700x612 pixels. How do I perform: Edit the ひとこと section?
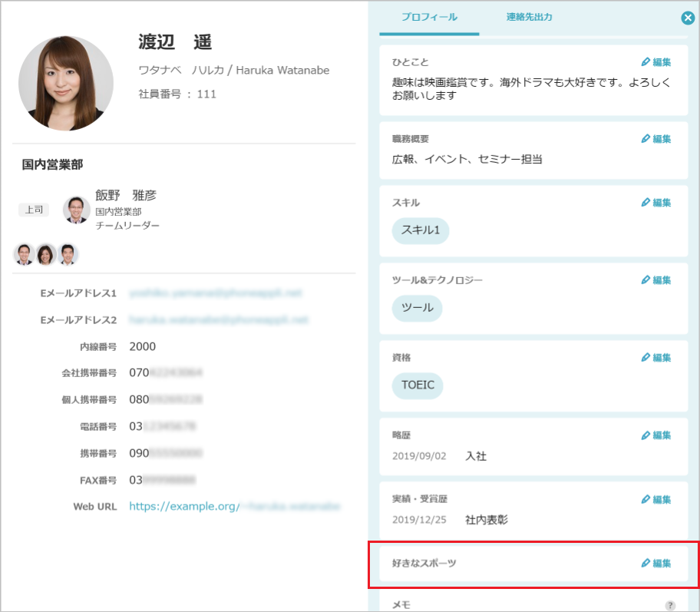click(656, 62)
